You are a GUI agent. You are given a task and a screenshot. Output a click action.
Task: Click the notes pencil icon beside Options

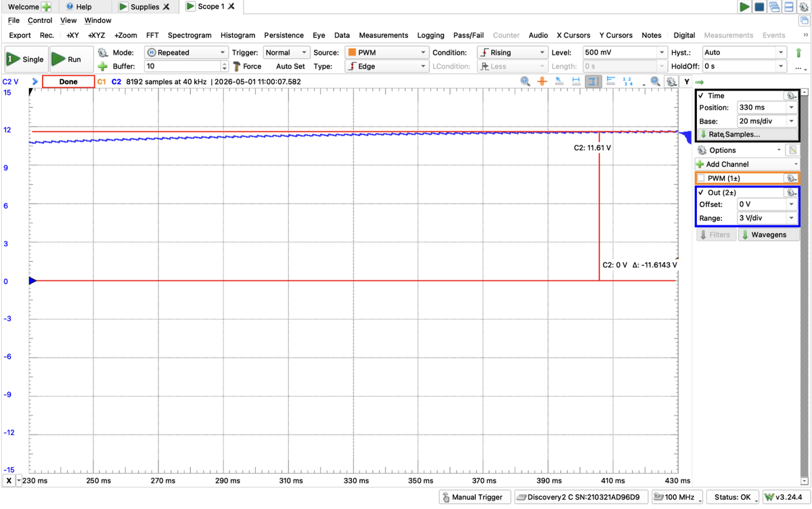tap(793, 150)
